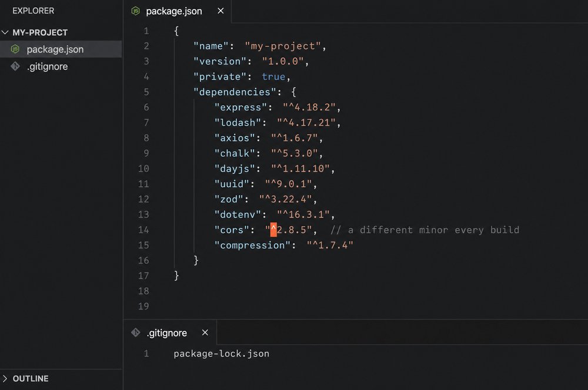
Task: Click the "1.0.0" version value
Action: pos(282,61)
